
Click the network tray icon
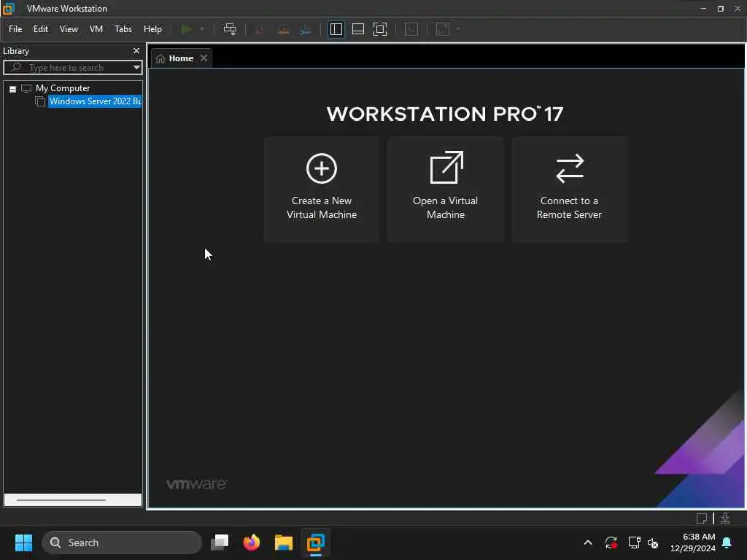point(634,542)
